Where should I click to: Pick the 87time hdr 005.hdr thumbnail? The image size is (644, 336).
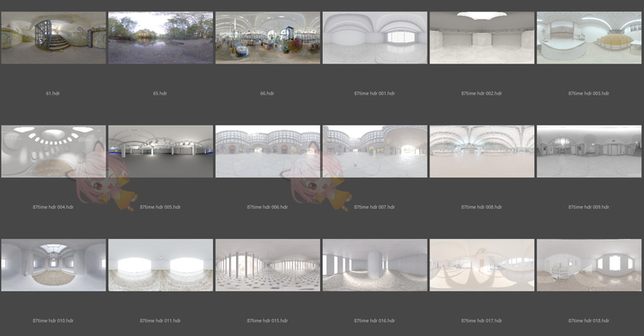[161, 151]
